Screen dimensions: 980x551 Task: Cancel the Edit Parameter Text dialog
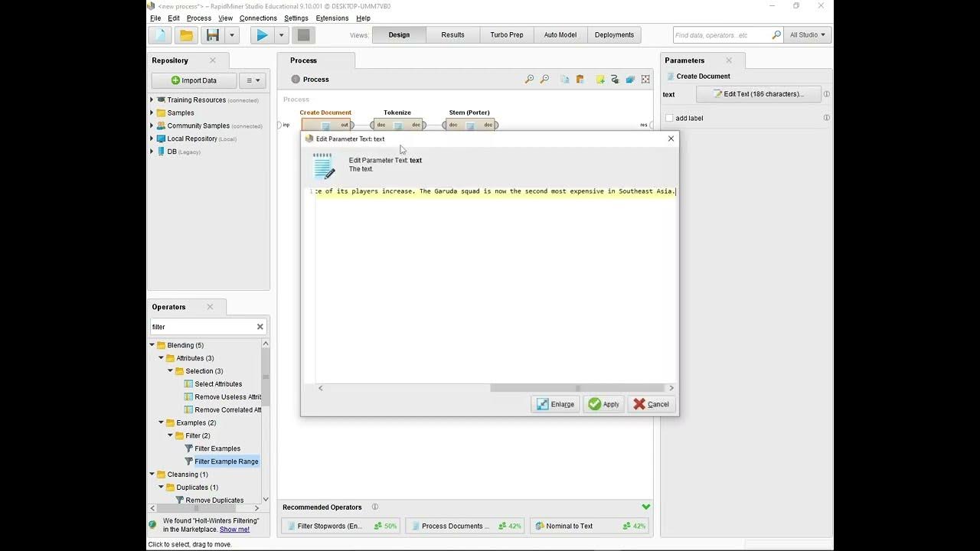point(652,404)
